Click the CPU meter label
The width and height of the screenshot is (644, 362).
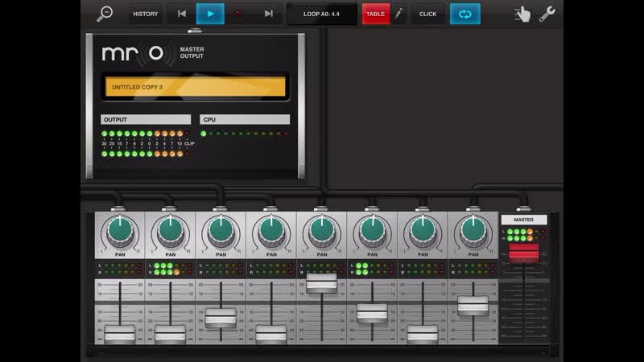[x=245, y=119]
